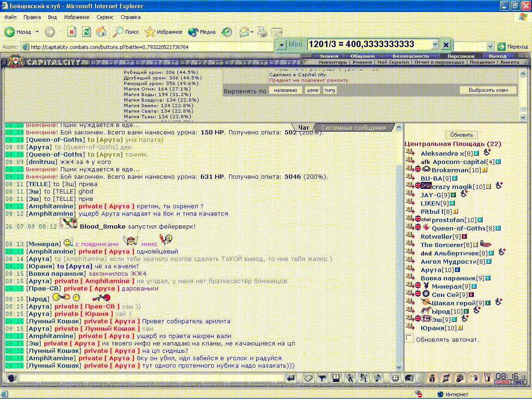Switch to the Чат tab
Image resolution: width=532 pixels, height=399 pixels.
click(303, 127)
